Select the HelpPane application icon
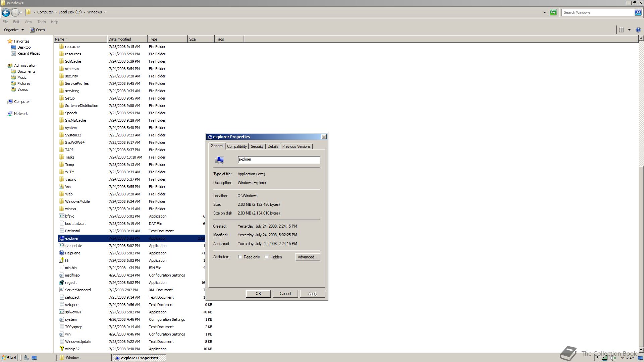The image size is (644, 362). point(61,253)
